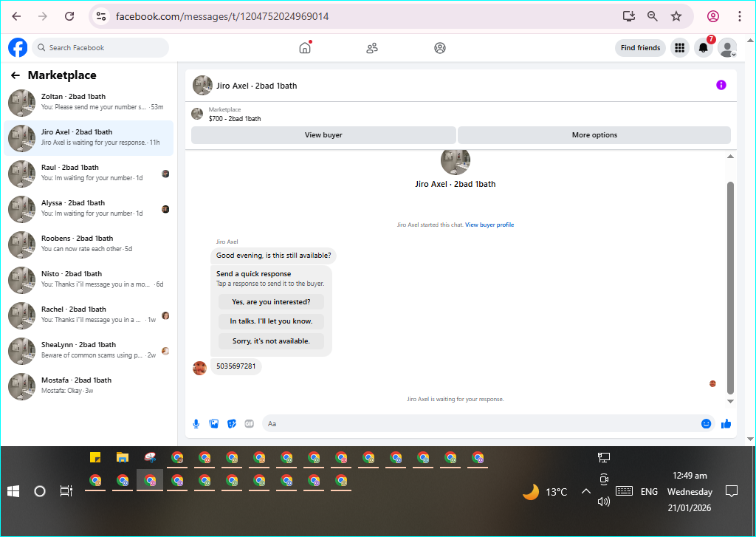The image size is (756, 537).
Task: Choose a sticker icon
Action: click(x=232, y=424)
